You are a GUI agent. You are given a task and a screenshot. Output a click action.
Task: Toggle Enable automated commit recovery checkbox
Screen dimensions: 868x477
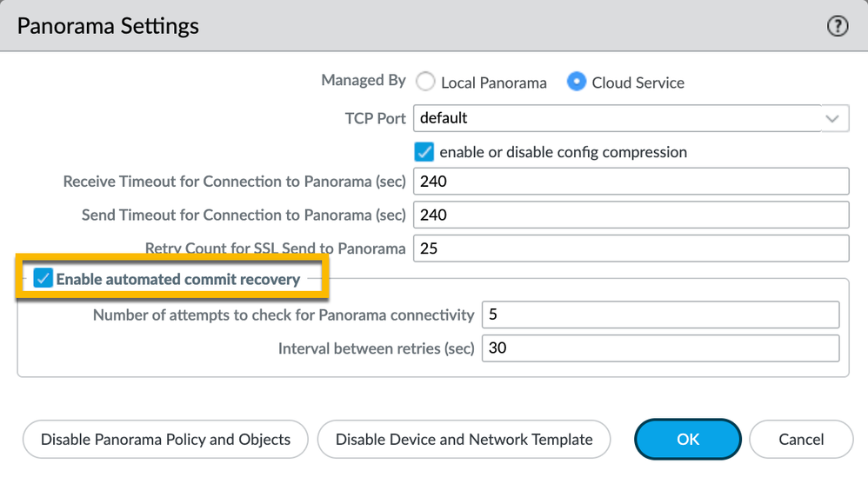coord(43,278)
